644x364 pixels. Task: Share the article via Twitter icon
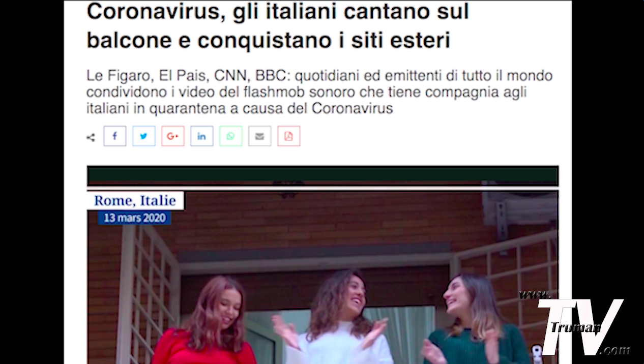click(x=143, y=136)
